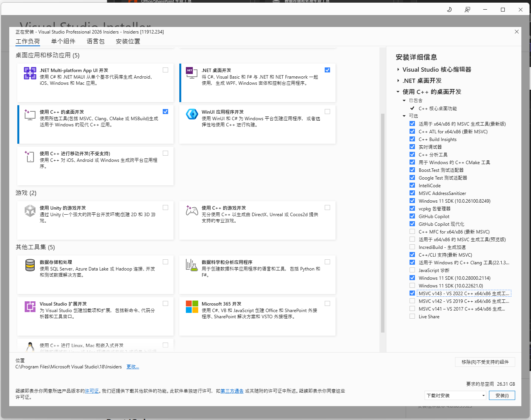Click the 其他工具集 (5) section heading

click(x=35, y=247)
